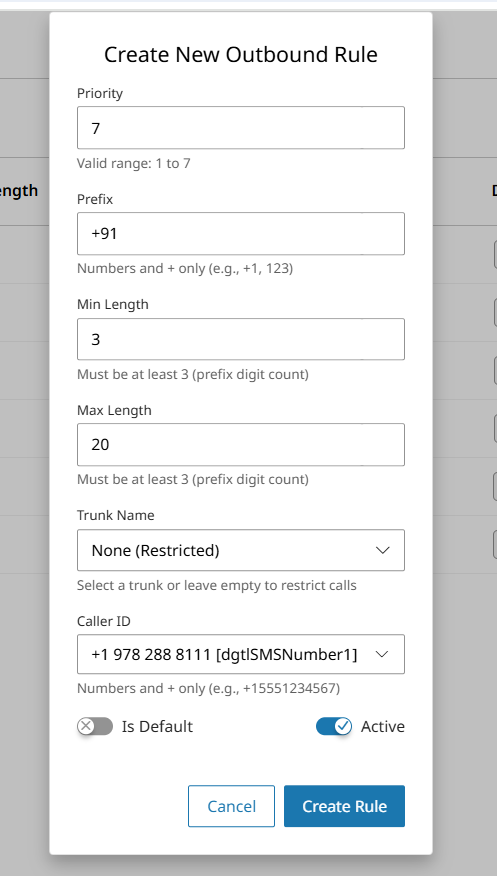The height and width of the screenshot is (876, 497).
Task: Click the Create Rule button
Action: (x=345, y=806)
